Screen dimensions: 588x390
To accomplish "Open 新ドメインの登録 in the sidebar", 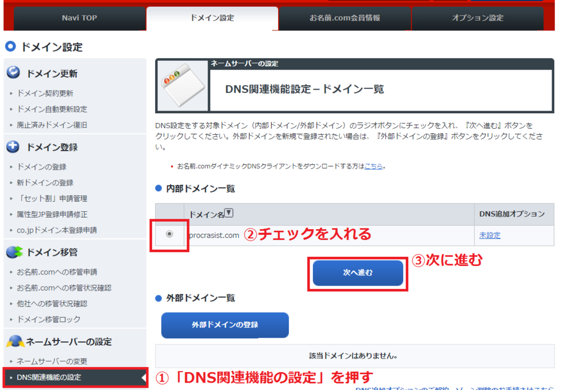I will click(x=45, y=183).
